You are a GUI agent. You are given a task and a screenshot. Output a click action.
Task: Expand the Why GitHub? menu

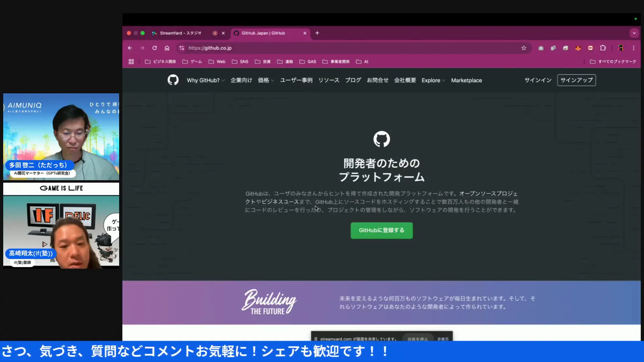(206, 80)
